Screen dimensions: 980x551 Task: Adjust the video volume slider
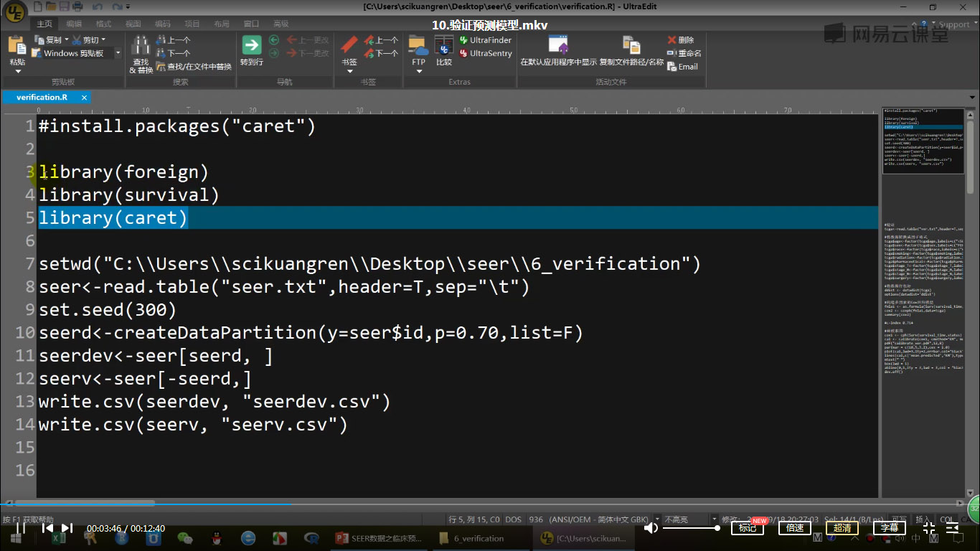pyautogui.click(x=689, y=528)
